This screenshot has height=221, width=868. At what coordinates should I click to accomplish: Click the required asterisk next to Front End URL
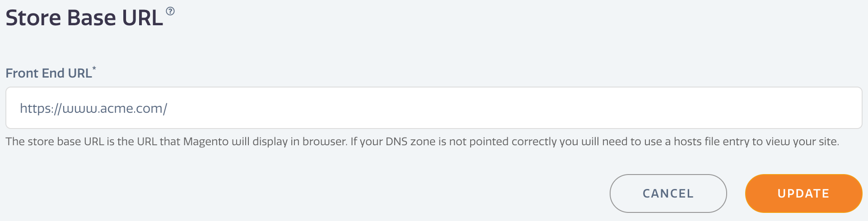click(x=94, y=69)
